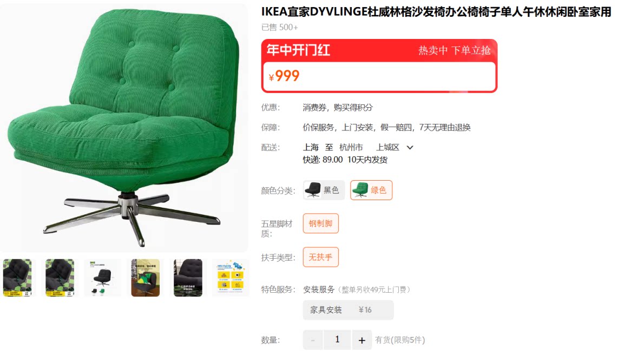View thumbnail with small black and green chairs
Viewport: 644px width, 356px height.
coord(102,278)
